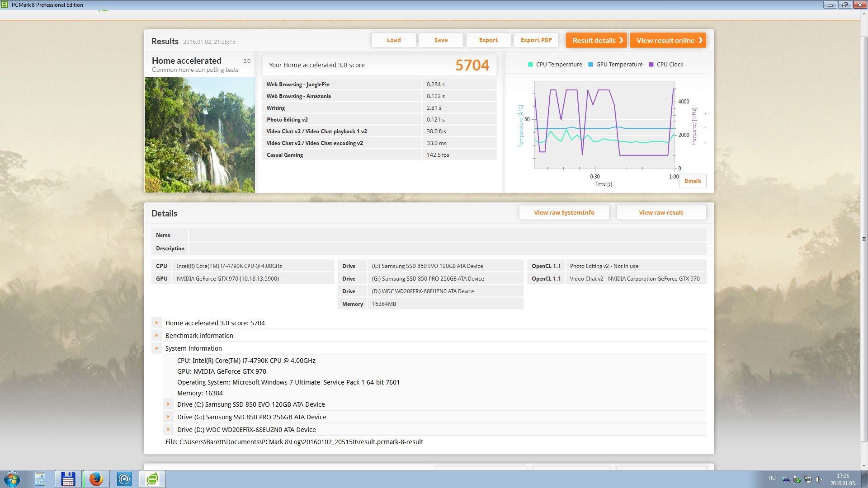Open the blue circular taskbar app
868x488 pixels.
coord(124,479)
